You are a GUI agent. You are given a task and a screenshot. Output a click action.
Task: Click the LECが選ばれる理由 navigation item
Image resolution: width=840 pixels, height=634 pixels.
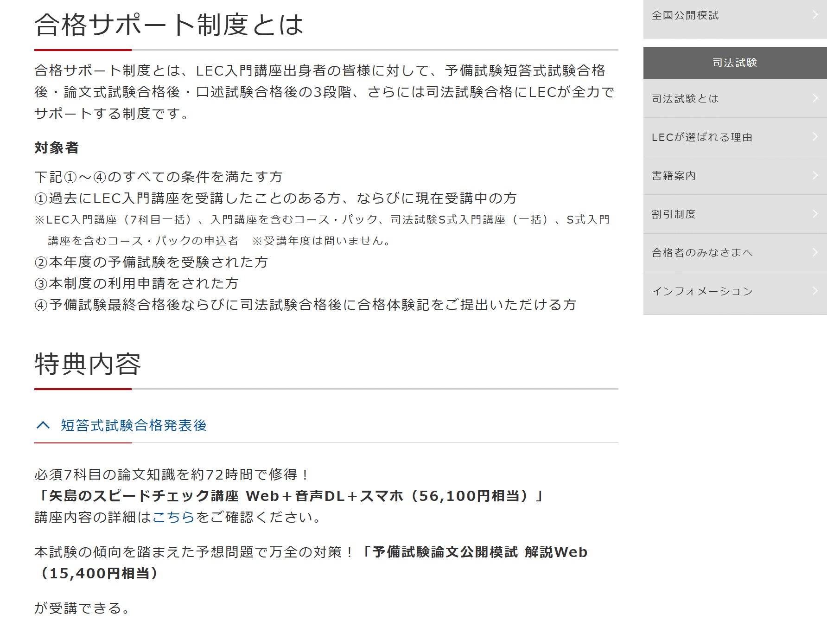pos(703,137)
